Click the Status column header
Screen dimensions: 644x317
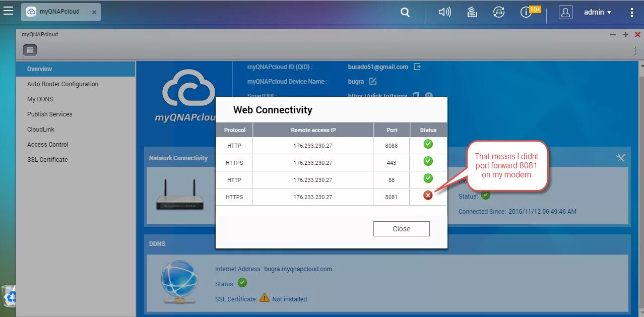428,130
